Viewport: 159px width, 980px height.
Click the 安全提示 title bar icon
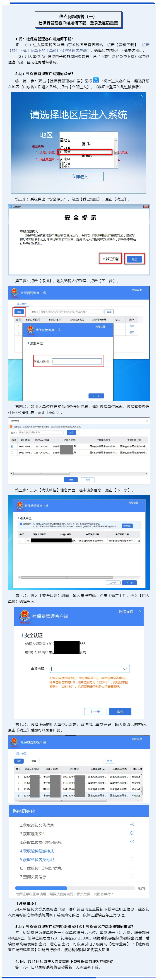(11, 207)
